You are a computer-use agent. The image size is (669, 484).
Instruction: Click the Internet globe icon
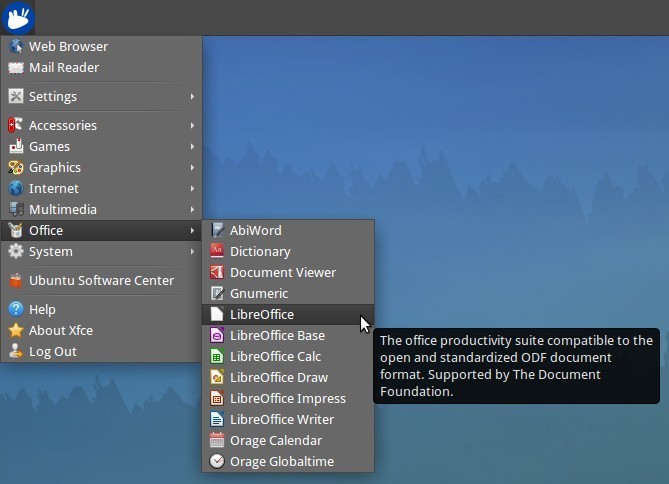(x=16, y=188)
